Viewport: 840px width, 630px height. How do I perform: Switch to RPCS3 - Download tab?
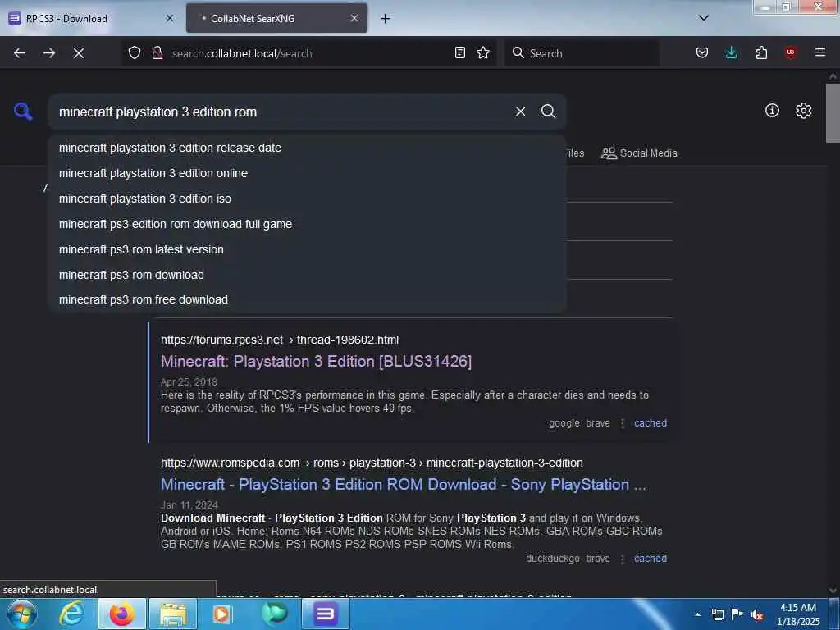pyautogui.click(x=90, y=18)
